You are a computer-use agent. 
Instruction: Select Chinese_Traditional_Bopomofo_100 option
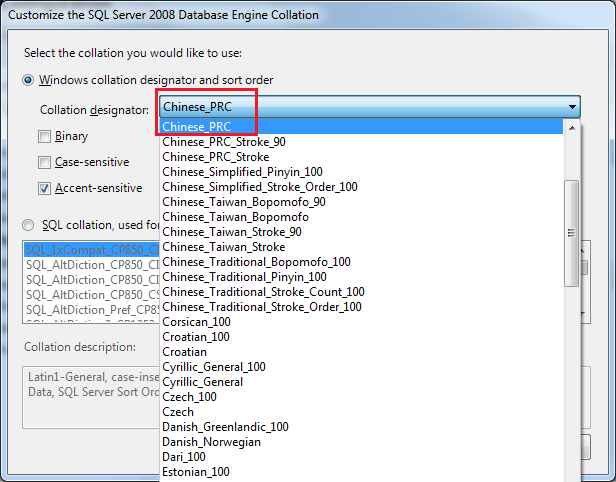[x=361, y=262]
